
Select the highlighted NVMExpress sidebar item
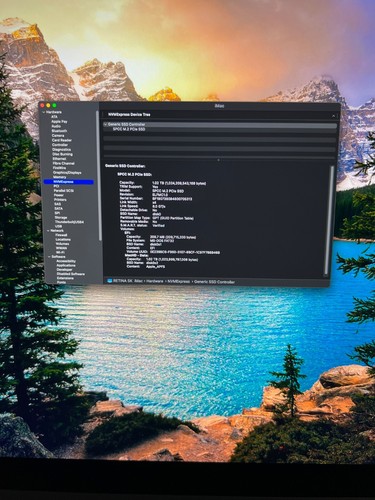(x=68, y=182)
